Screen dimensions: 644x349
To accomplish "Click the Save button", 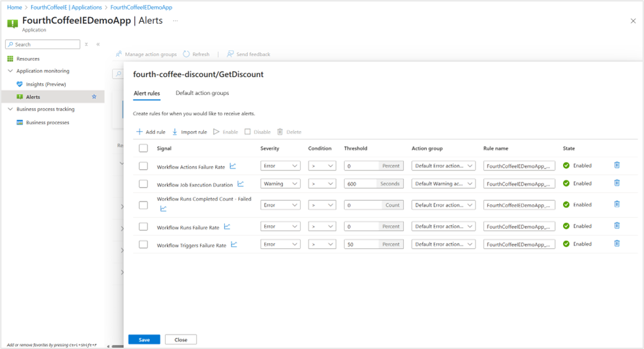I will (x=144, y=340).
